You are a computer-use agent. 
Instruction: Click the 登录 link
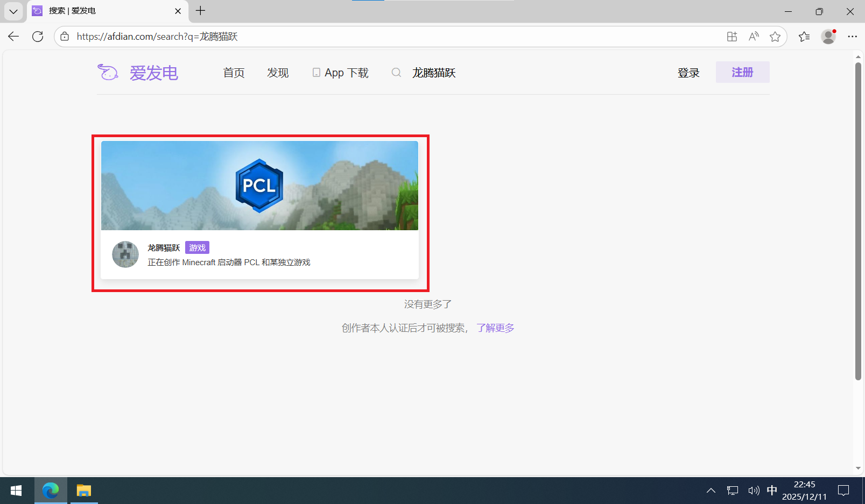pyautogui.click(x=688, y=73)
